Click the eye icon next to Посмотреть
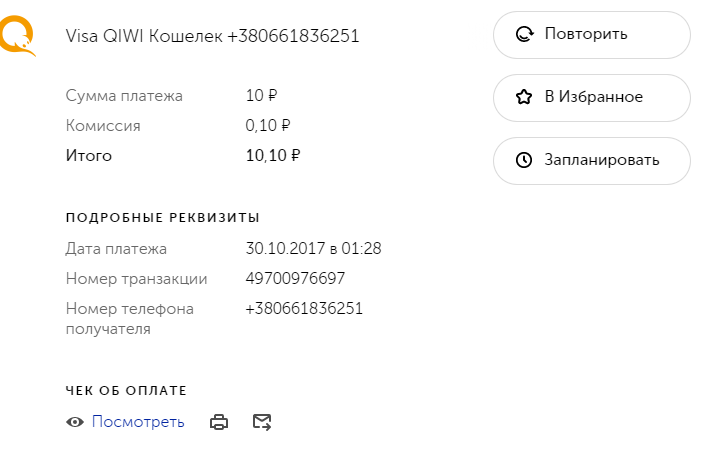 click(x=75, y=422)
